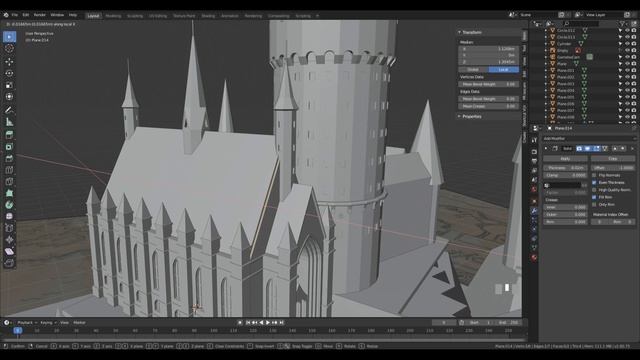The height and width of the screenshot is (360, 640).
Task: Select the Rotate tool
Action: click(x=9, y=73)
